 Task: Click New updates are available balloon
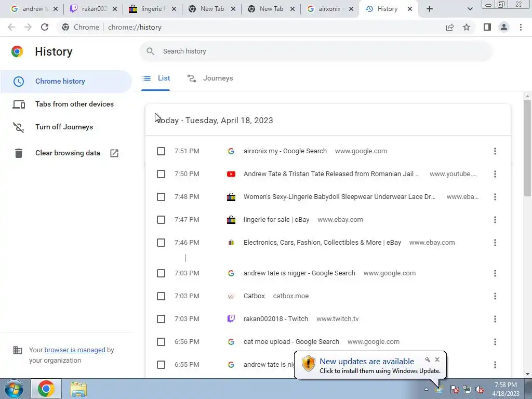(370, 365)
